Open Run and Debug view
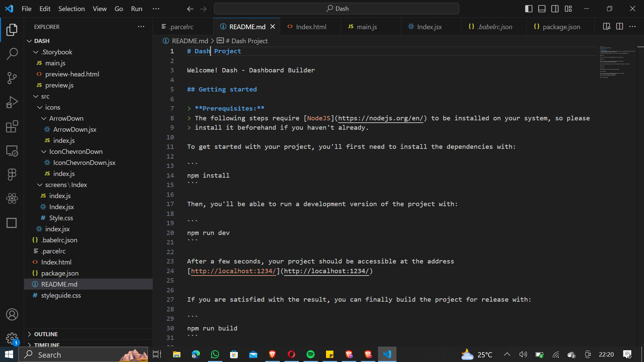The image size is (644, 362). pyautogui.click(x=12, y=102)
